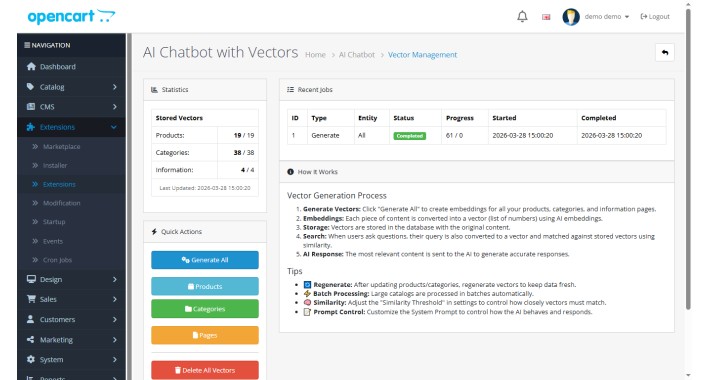The height and width of the screenshot is (380, 710).
Task: Click the flag language icon in header
Action: coord(546,17)
